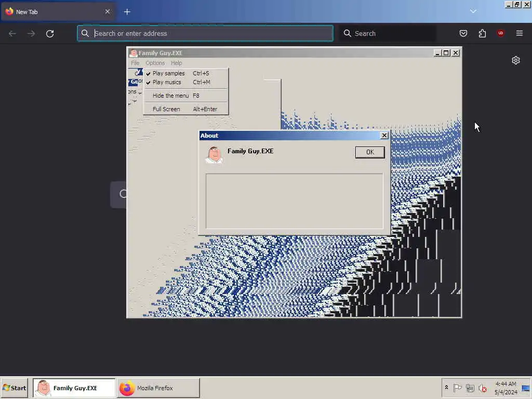Go forward in Firefox
The width and height of the screenshot is (532, 399).
click(x=31, y=33)
